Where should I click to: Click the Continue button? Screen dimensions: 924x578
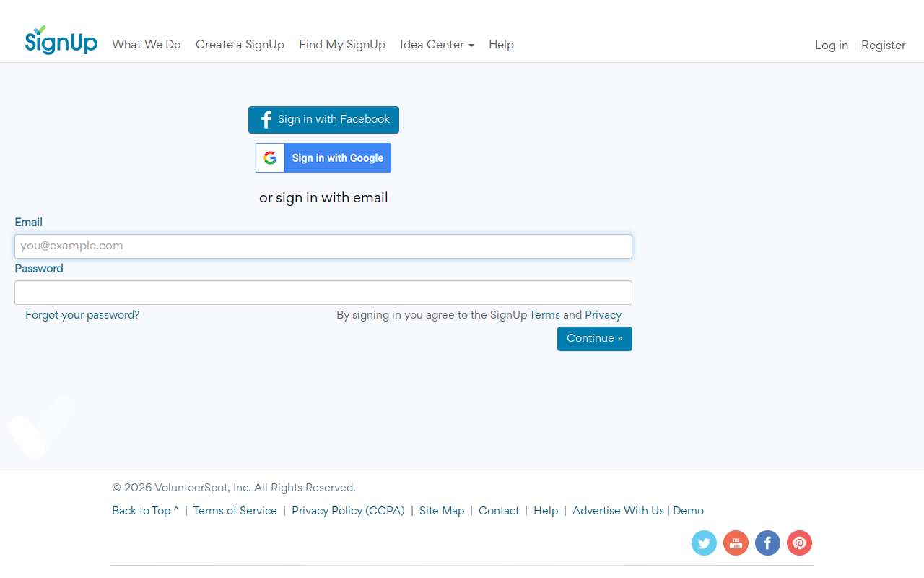[x=595, y=339]
